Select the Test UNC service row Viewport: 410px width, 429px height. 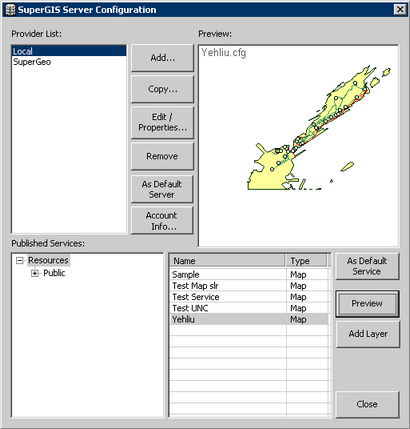click(249, 308)
